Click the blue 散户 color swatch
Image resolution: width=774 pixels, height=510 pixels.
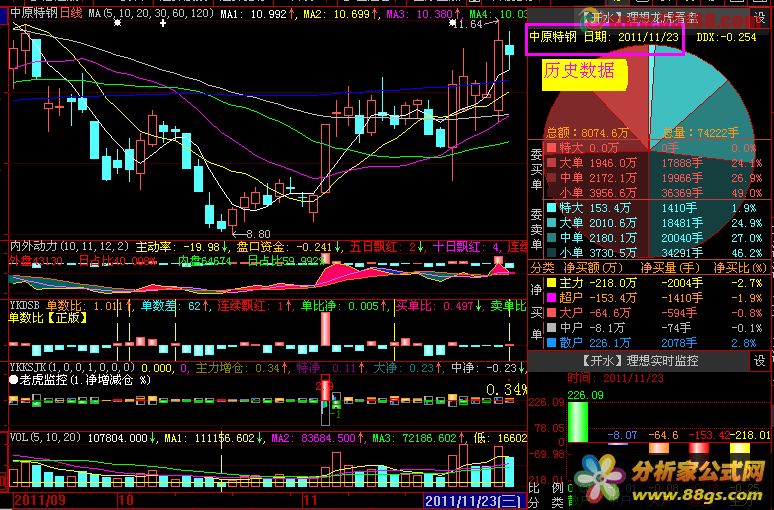coord(551,343)
